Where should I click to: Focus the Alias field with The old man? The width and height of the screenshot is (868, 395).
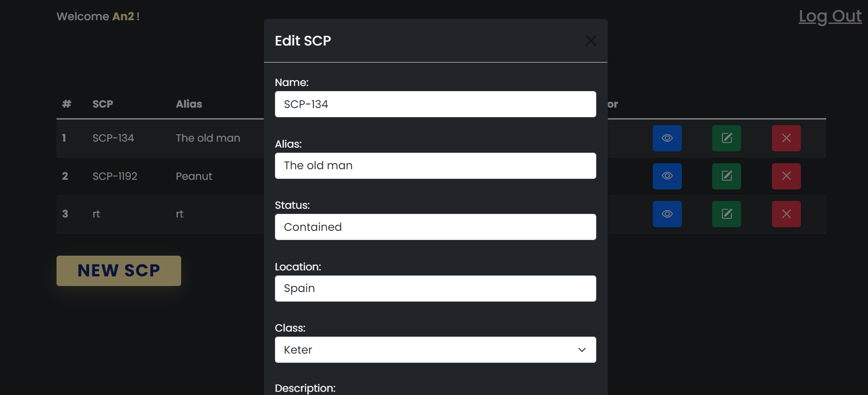tap(435, 166)
